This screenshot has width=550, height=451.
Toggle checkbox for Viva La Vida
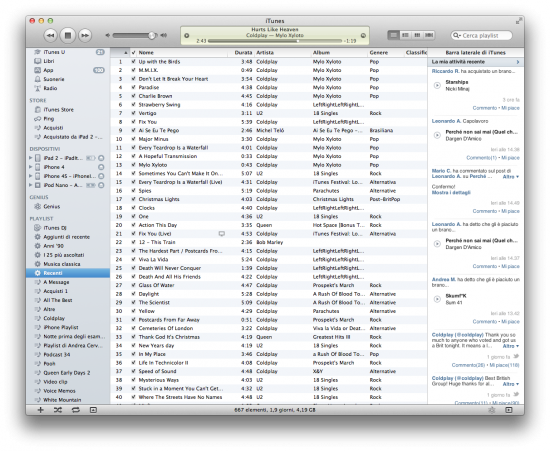[x=133, y=260]
